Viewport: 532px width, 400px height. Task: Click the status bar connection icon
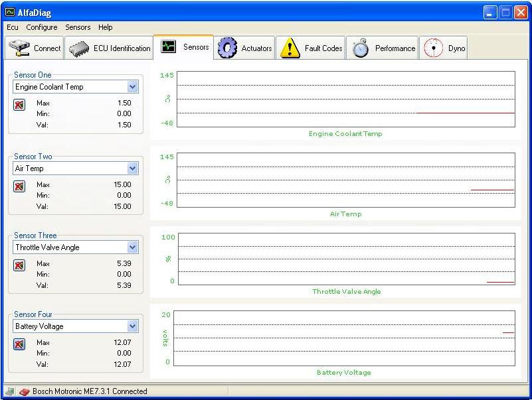23,391
